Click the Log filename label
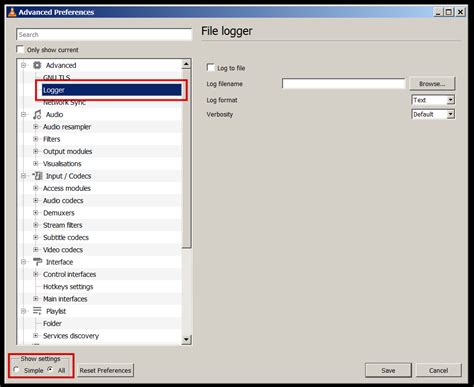Screen dimensions: 474x387 [224, 84]
